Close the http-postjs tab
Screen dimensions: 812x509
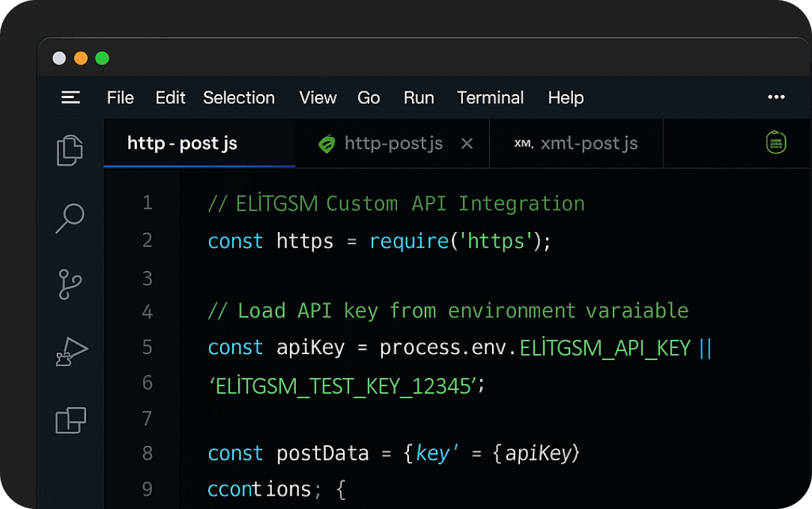pos(467,143)
